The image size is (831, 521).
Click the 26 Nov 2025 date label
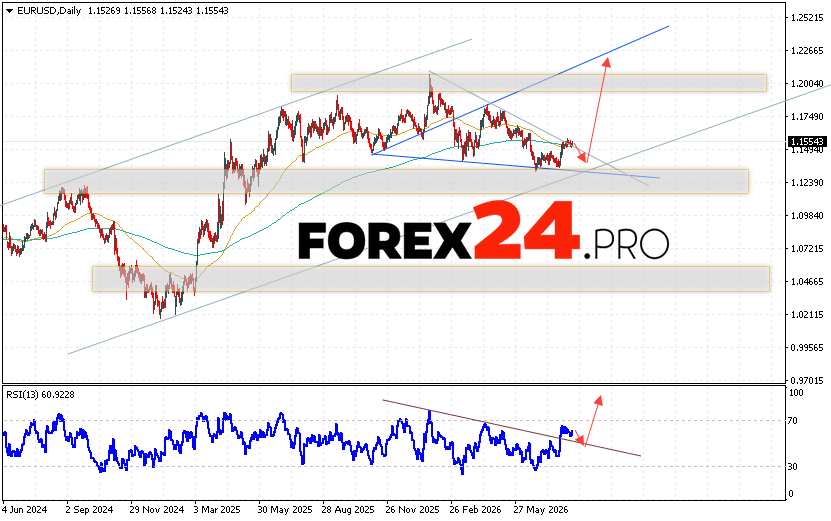click(x=412, y=510)
